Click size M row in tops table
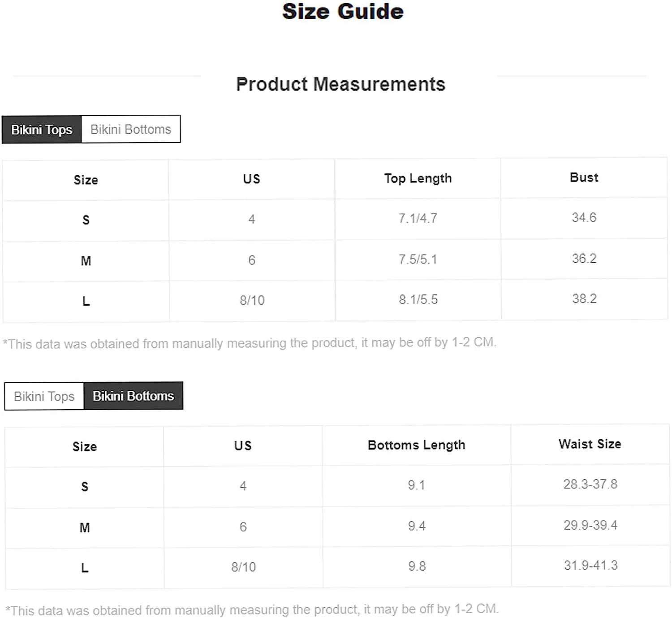The width and height of the screenshot is (672, 618). (335, 259)
